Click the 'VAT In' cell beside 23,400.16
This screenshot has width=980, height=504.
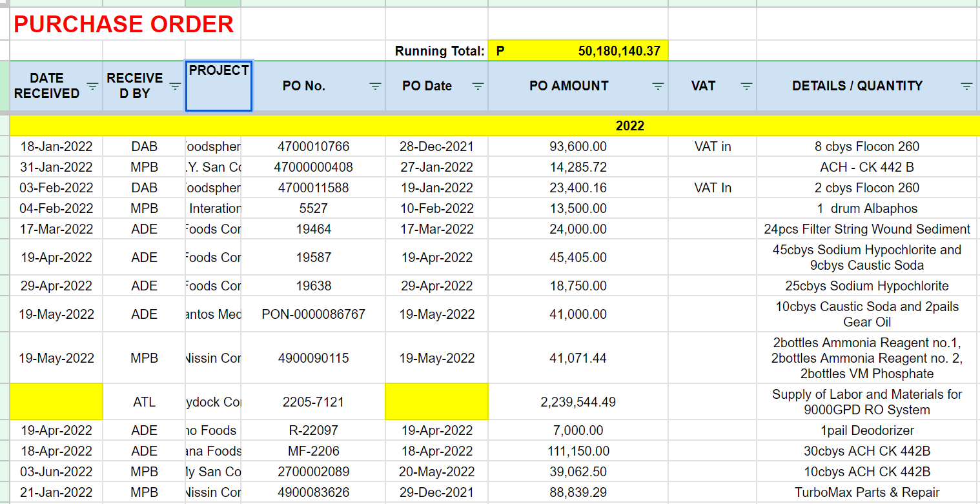[713, 188]
